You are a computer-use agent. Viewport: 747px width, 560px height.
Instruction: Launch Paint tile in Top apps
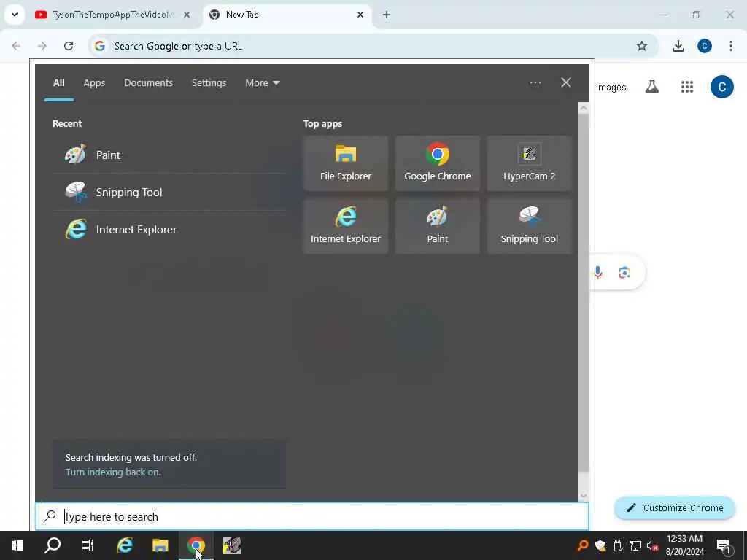click(x=438, y=226)
